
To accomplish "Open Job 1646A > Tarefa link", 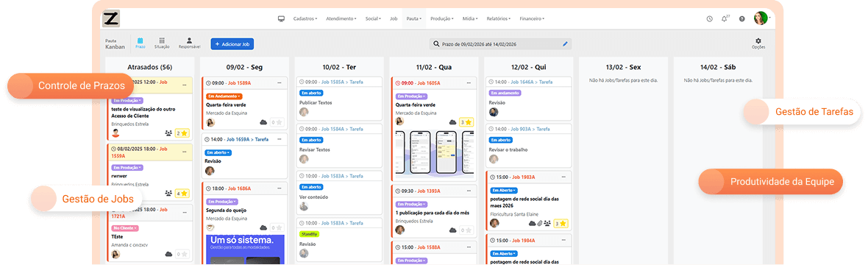I will click(x=532, y=82).
